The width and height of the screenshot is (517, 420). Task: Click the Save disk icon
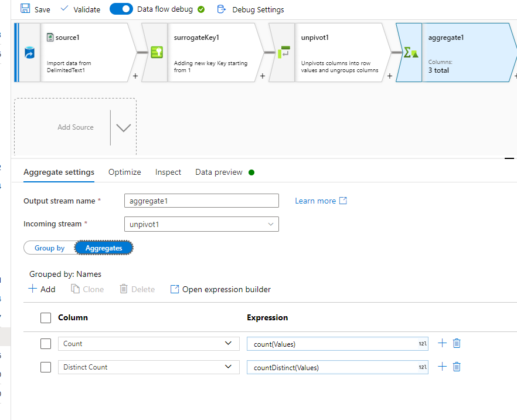(25, 9)
